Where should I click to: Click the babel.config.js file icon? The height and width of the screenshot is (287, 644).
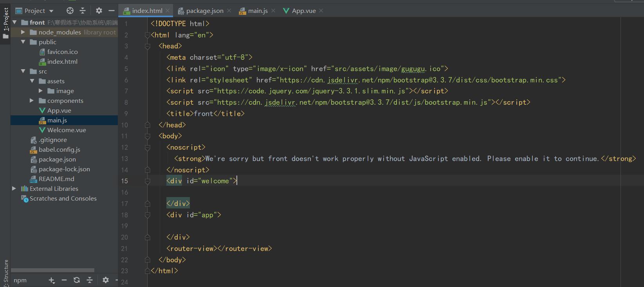point(34,150)
